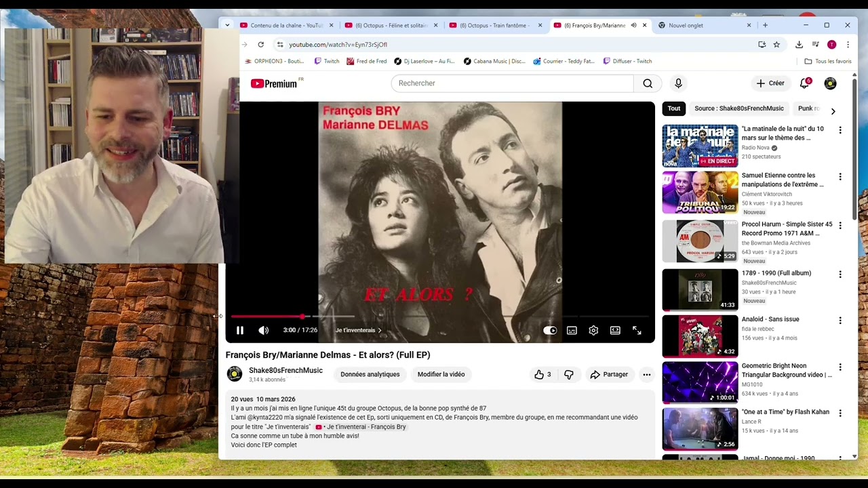Close the 'Nouvel onglet' tab

[x=749, y=26]
